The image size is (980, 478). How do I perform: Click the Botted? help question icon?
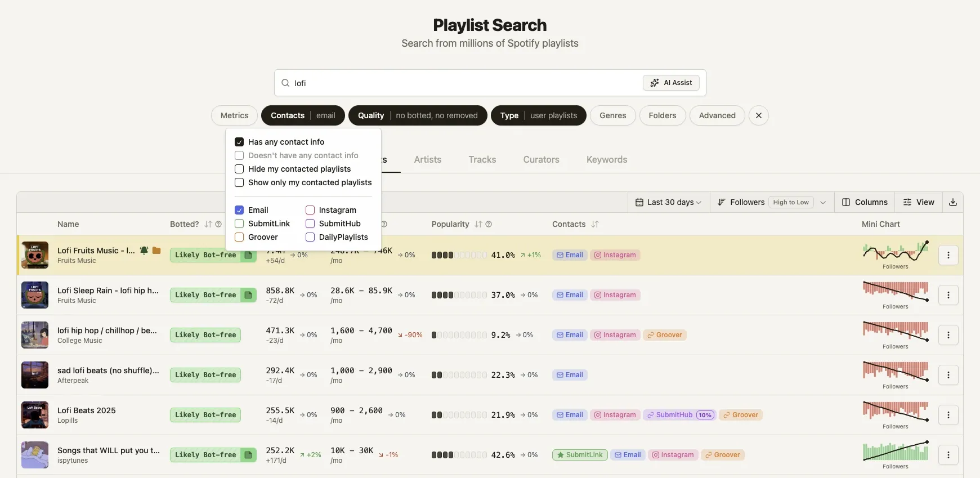point(218,224)
